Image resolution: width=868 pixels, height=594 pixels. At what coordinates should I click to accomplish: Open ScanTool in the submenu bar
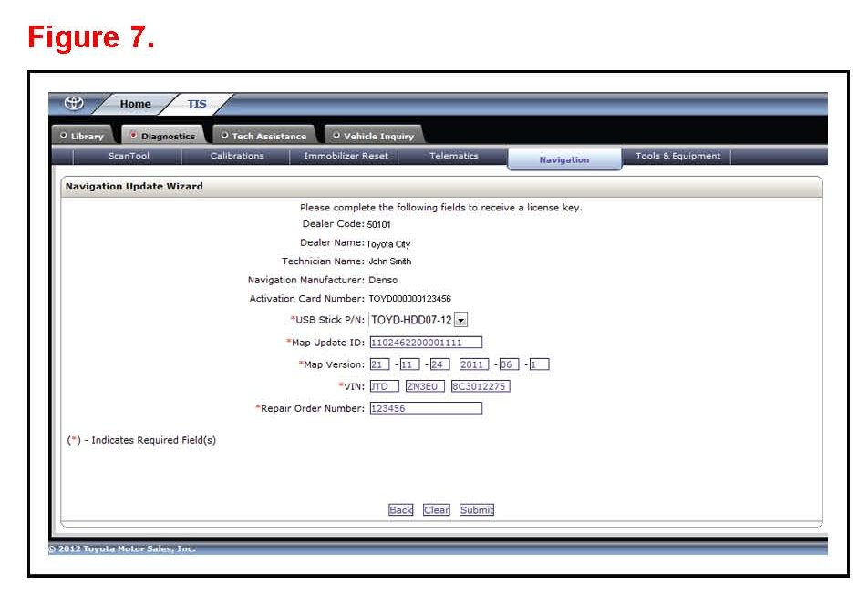click(129, 157)
